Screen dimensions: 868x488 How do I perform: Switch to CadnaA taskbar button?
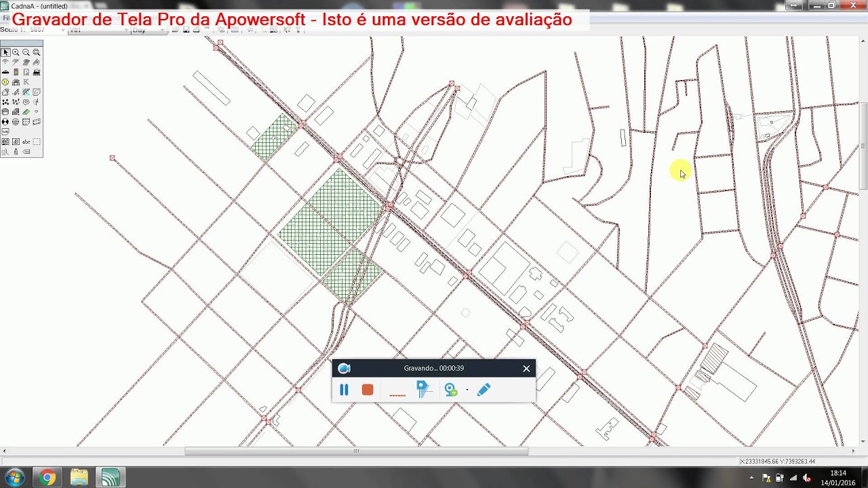point(110,477)
